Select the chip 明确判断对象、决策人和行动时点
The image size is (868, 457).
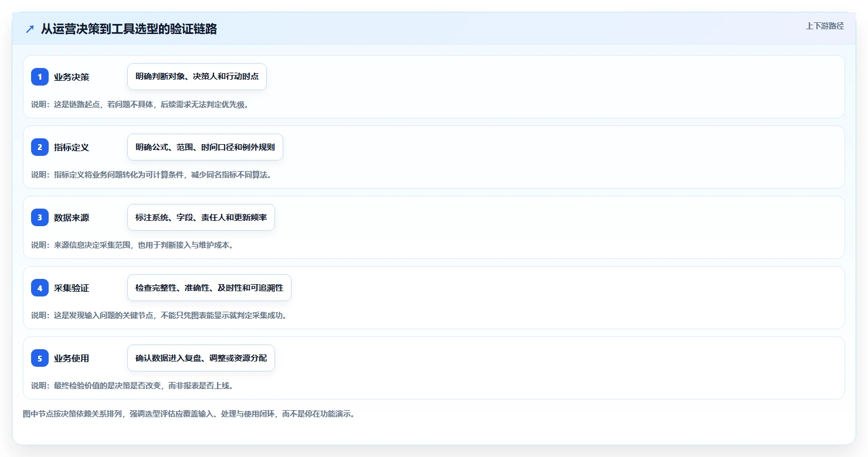[197, 77]
